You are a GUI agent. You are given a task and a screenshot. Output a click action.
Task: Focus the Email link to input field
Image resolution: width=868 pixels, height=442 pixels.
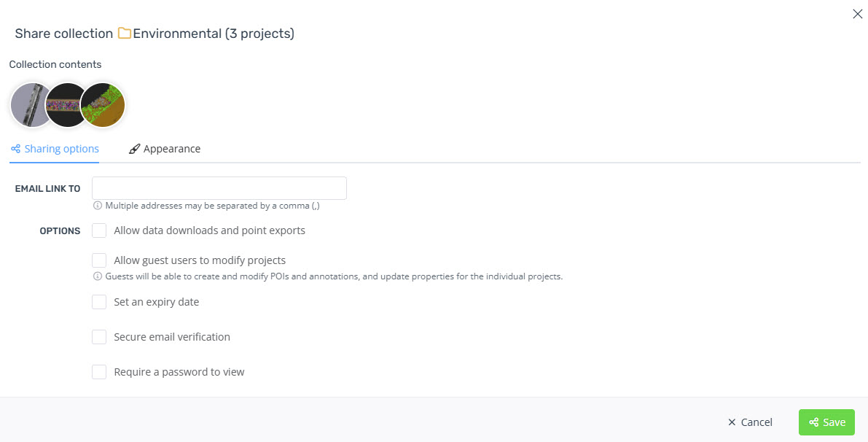pyautogui.click(x=219, y=188)
